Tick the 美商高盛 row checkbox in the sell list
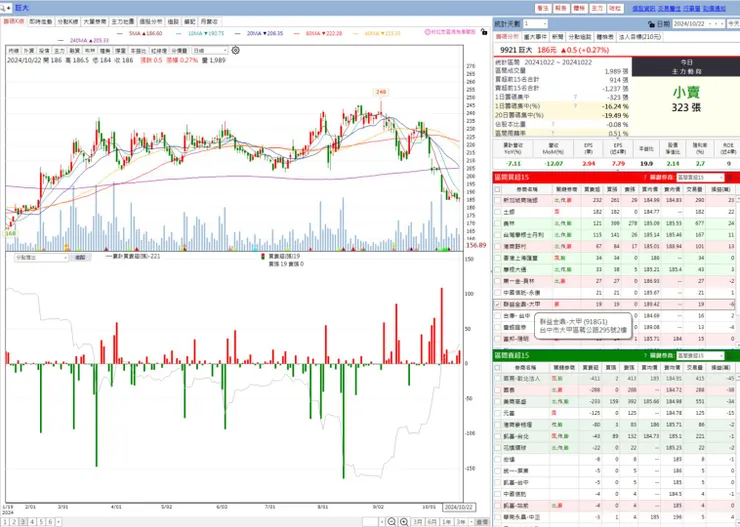The height and width of the screenshot is (527, 740). [497, 402]
